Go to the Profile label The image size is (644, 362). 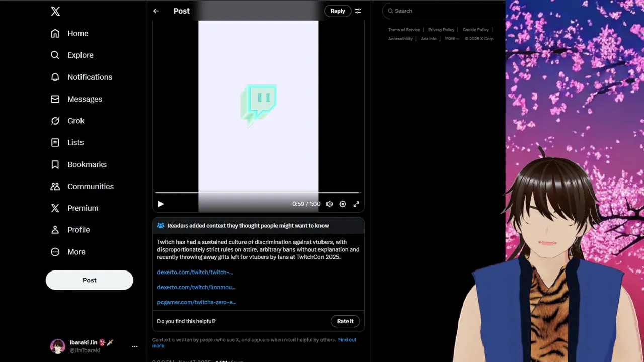78,230
